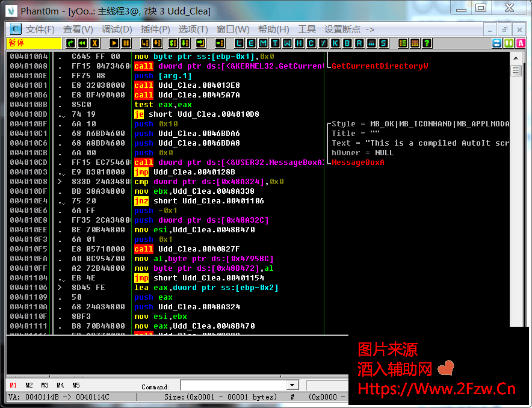Open the 插件(P) plugins menu
Image resolution: width=532 pixels, height=408 pixels.
coord(155,29)
